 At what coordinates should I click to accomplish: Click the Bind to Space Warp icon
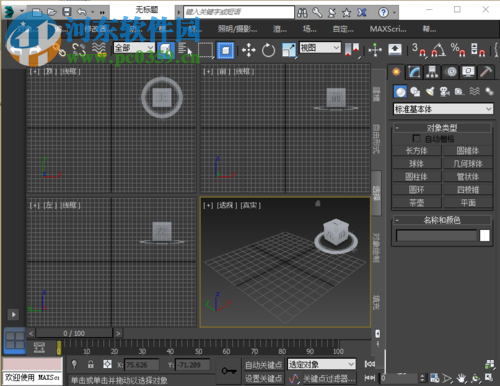(99, 49)
